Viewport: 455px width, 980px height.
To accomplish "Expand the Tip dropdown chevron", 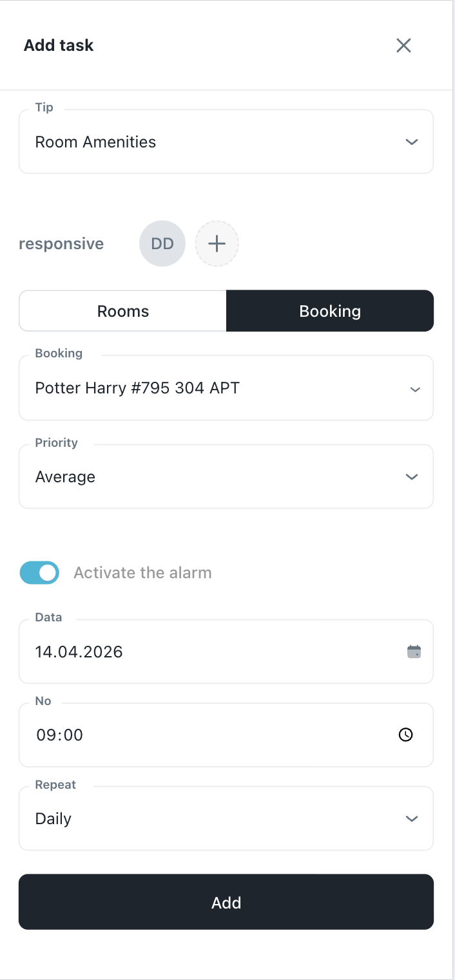I will (x=412, y=142).
